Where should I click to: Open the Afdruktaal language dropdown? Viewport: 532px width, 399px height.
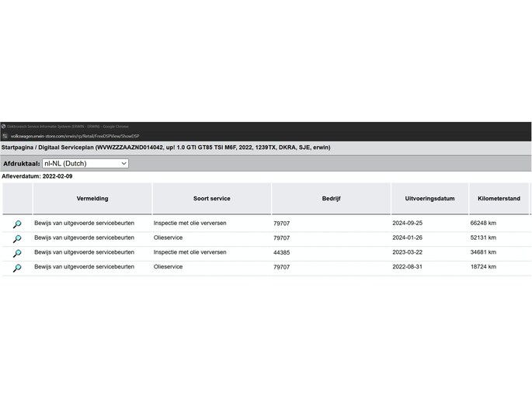coord(85,164)
